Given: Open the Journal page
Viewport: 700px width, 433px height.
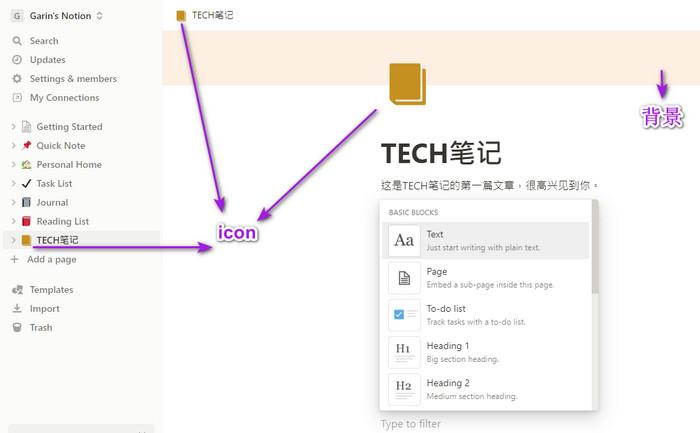Looking at the screenshot, I should pos(52,202).
